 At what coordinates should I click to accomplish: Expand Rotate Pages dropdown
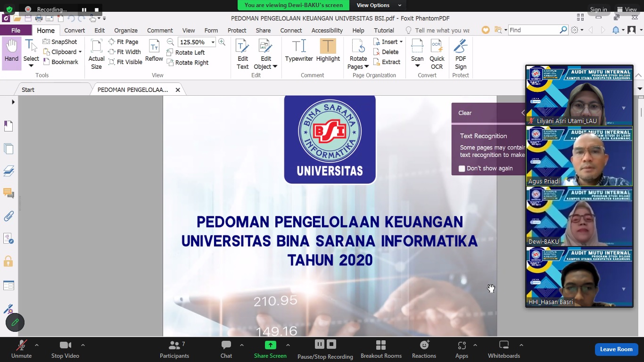click(x=366, y=66)
